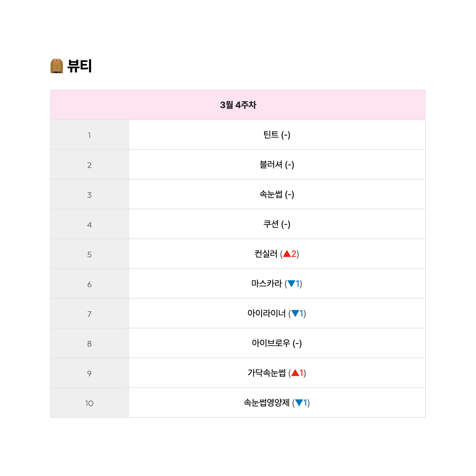Click the red up arrow next to 컨실러
The height and width of the screenshot is (476, 476).
click(287, 254)
